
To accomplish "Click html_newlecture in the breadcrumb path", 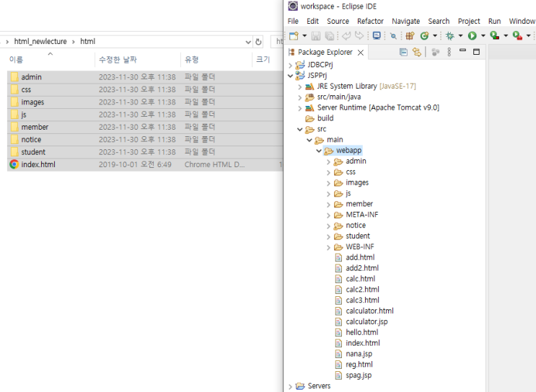I will click(40, 41).
